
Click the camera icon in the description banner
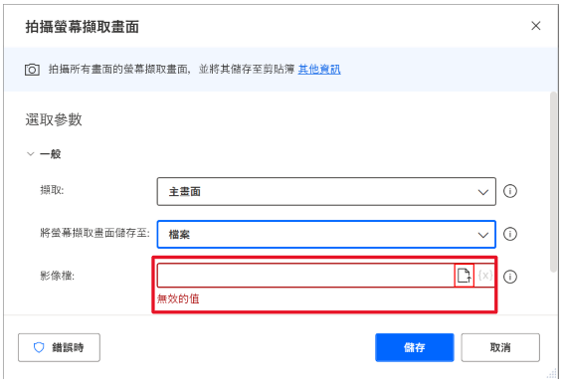(32, 70)
